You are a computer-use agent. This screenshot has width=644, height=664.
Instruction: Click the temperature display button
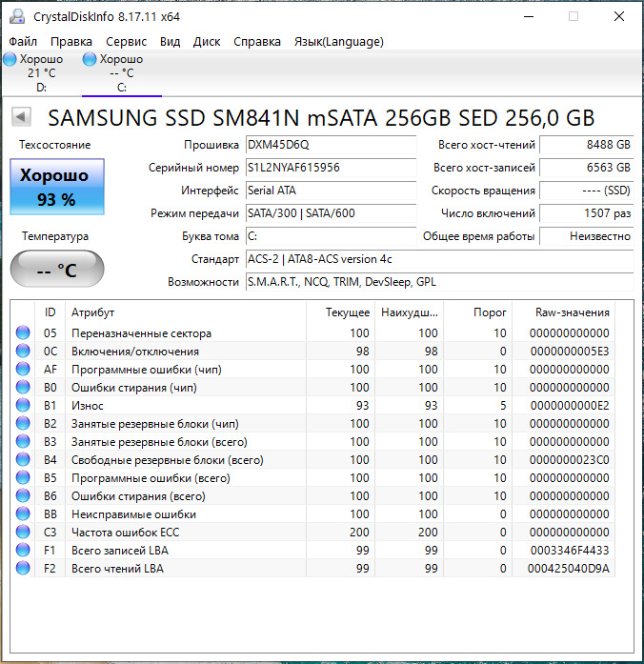[x=57, y=270]
